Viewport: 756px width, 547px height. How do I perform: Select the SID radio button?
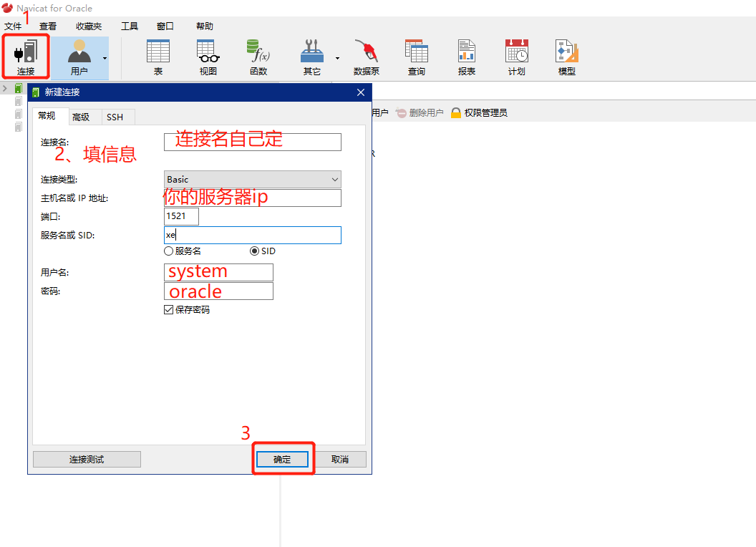(254, 251)
